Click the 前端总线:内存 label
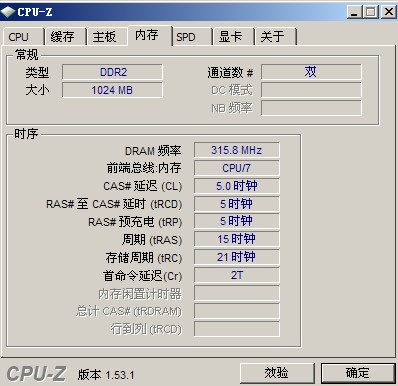Screen dimensions: 398x386 (x=144, y=168)
